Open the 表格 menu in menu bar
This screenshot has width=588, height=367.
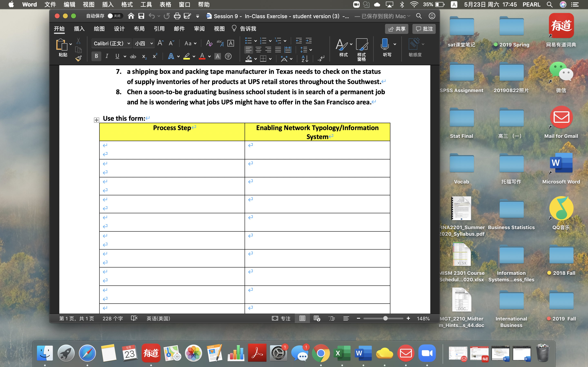[x=165, y=4]
